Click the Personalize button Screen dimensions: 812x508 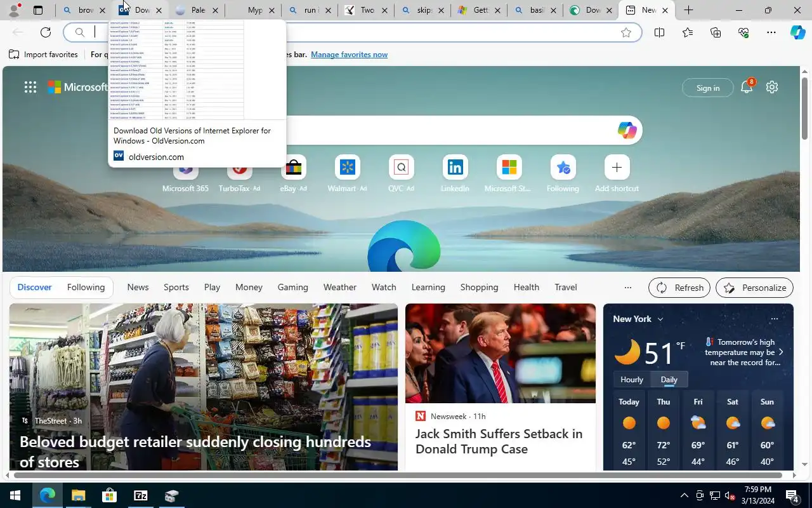point(754,287)
